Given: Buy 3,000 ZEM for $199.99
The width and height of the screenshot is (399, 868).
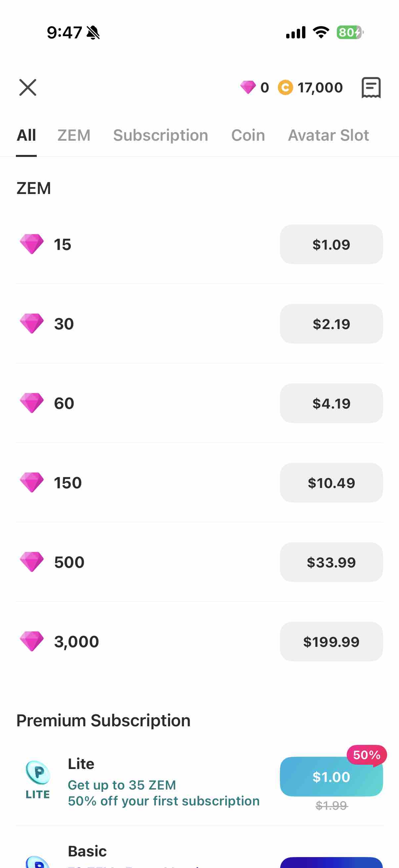Looking at the screenshot, I should (x=331, y=642).
